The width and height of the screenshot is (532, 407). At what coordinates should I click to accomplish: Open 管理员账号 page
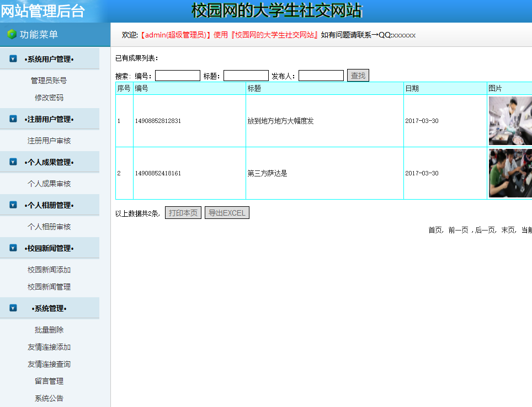(49, 81)
